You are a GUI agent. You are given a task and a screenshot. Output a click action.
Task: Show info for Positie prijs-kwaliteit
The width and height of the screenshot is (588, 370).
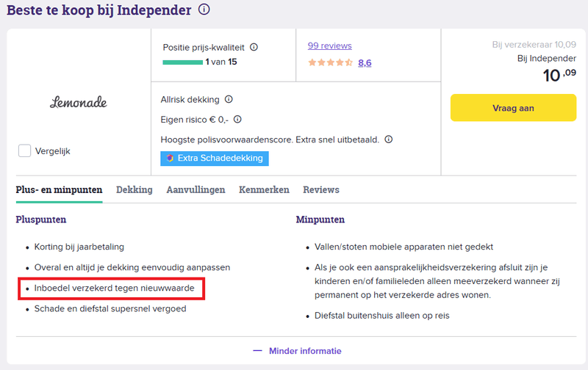(x=254, y=47)
